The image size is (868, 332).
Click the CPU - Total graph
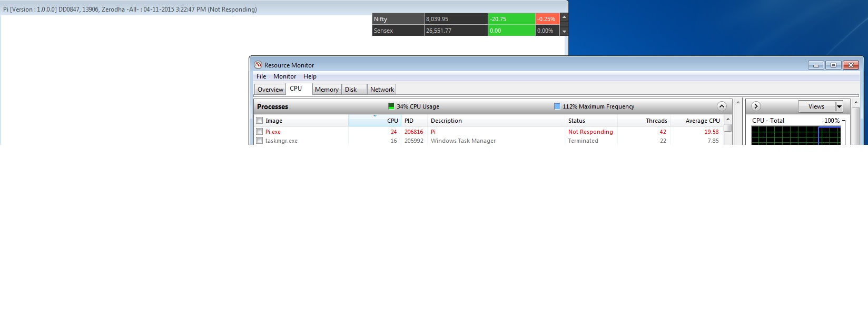point(796,135)
